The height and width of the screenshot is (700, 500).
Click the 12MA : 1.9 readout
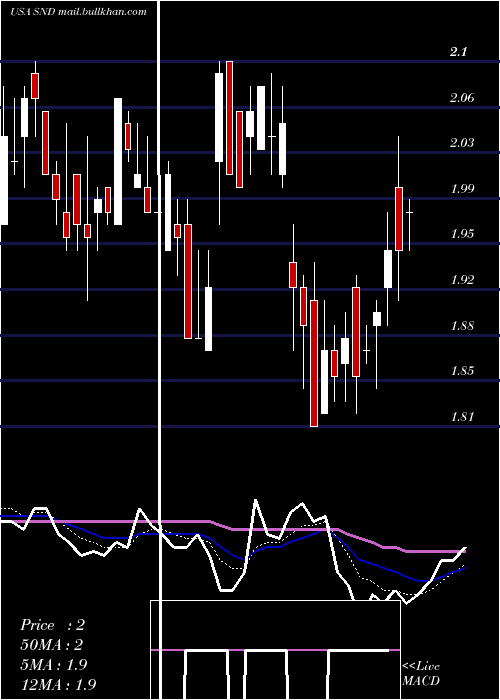58,684
